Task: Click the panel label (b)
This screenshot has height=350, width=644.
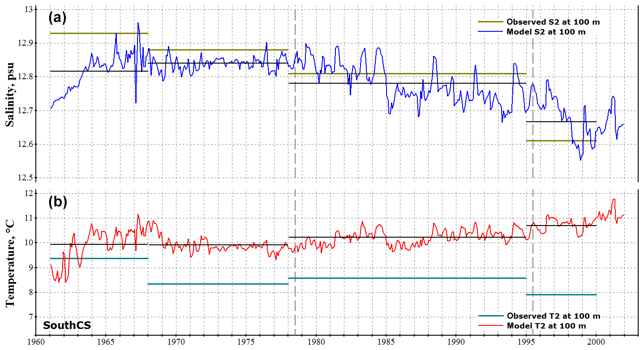Action: pos(57,202)
